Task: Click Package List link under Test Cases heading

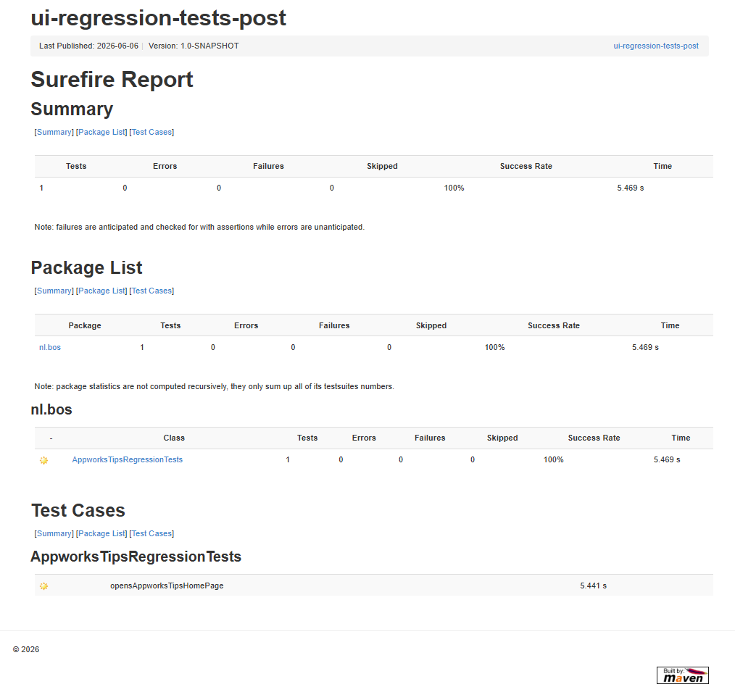Action: point(101,533)
